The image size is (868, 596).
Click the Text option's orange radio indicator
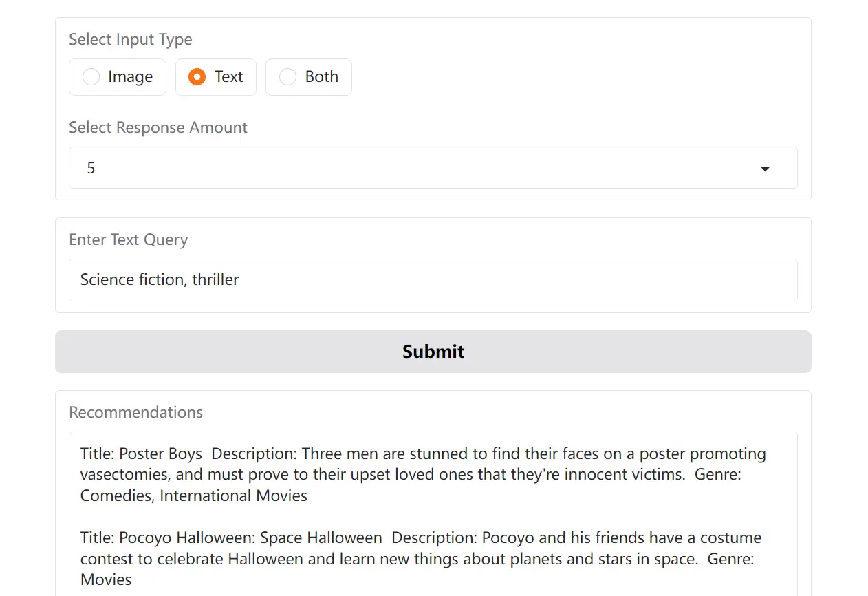(x=197, y=77)
